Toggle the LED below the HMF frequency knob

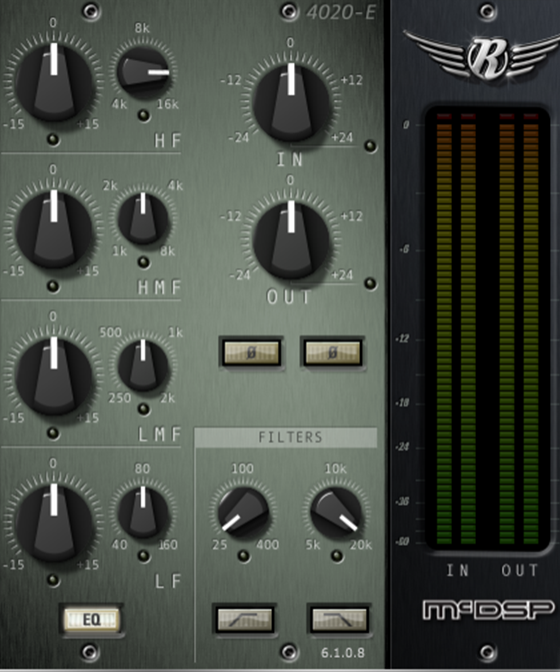(x=144, y=262)
